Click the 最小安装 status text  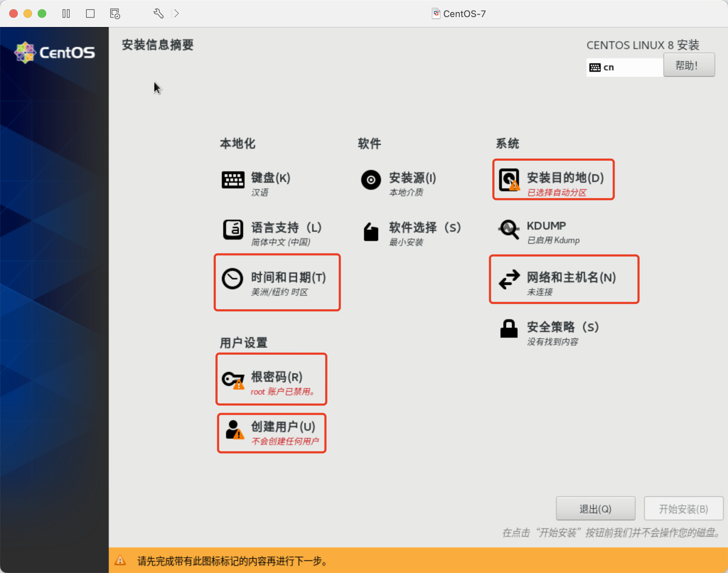(406, 242)
